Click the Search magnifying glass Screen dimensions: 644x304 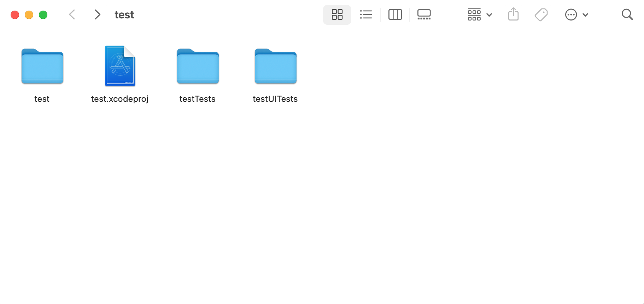coord(627,15)
